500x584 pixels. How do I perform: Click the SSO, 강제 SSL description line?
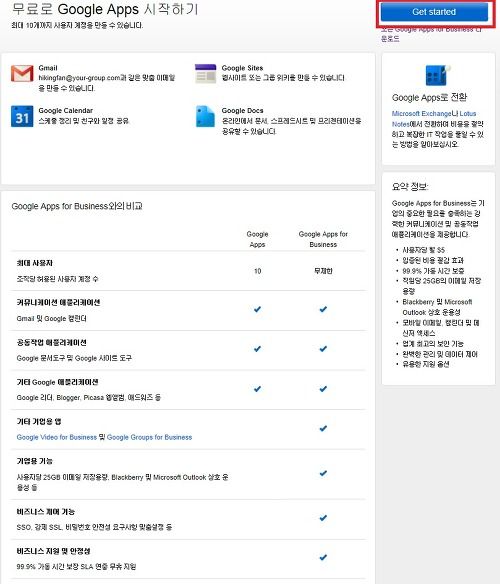94,527
